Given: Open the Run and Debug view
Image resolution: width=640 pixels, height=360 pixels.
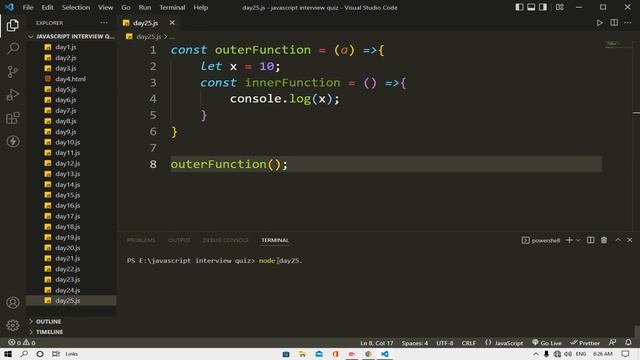Looking at the screenshot, I should coord(13,95).
